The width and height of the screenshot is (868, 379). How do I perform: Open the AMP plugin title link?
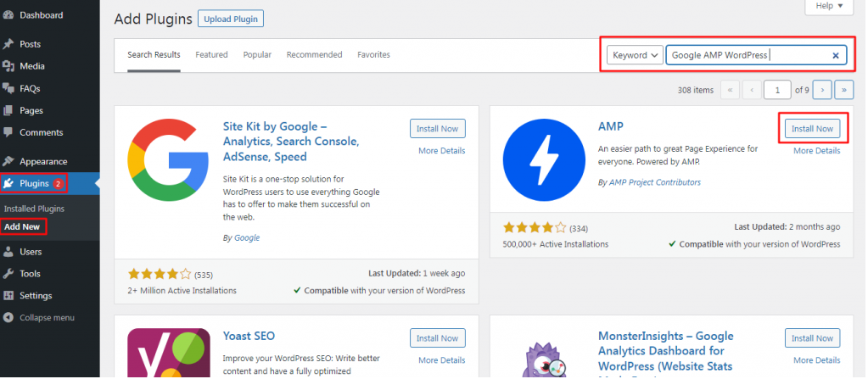click(x=611, y=126)
